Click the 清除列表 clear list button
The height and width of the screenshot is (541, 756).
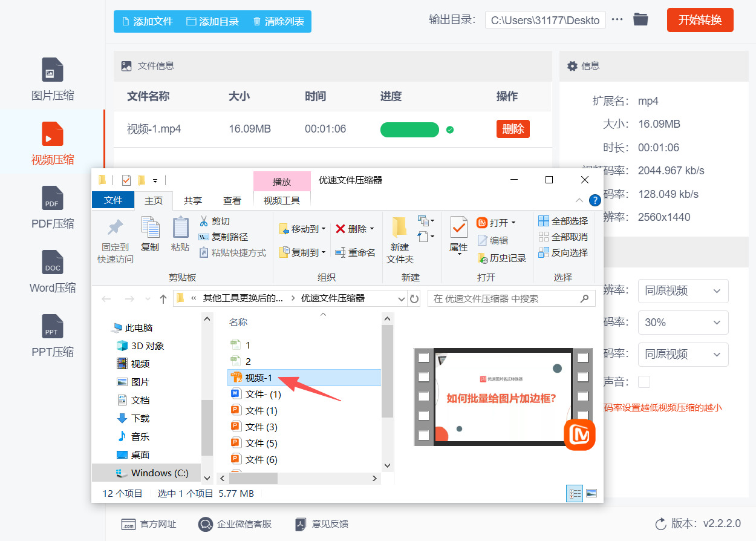(278, 21)
